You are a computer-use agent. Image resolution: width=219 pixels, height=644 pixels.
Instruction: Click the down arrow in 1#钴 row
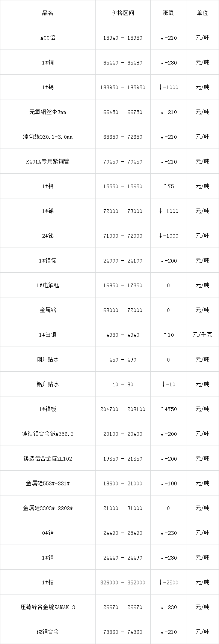(x=160, y=582)
